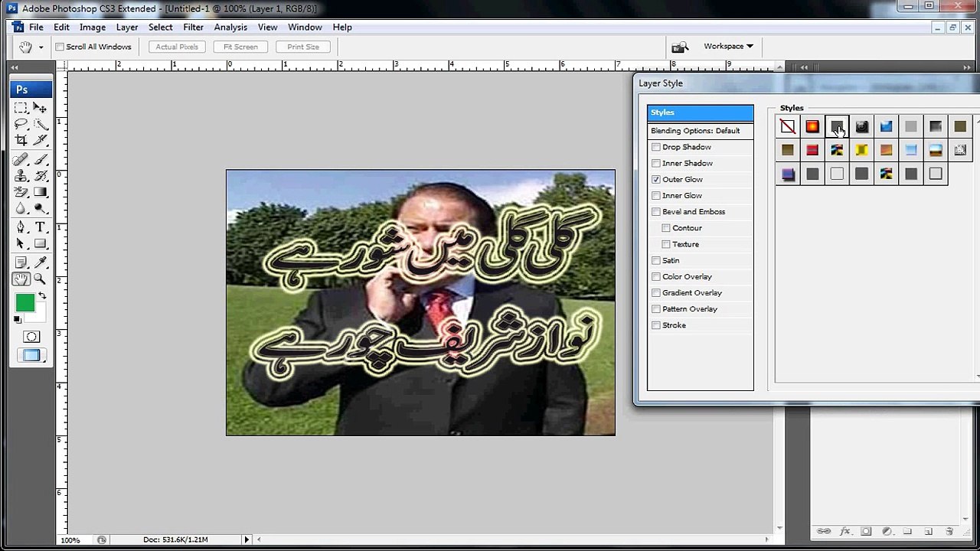Select the Lasso tool
The height and width of the screenshot is (551, 980).
coord(21,124)
